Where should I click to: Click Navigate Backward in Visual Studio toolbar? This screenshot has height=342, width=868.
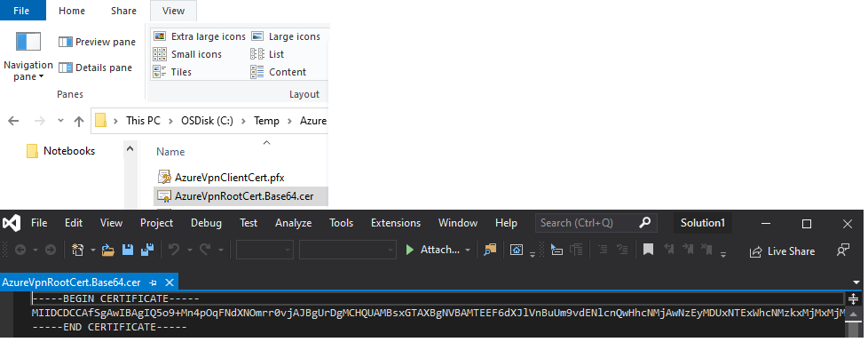20,250
